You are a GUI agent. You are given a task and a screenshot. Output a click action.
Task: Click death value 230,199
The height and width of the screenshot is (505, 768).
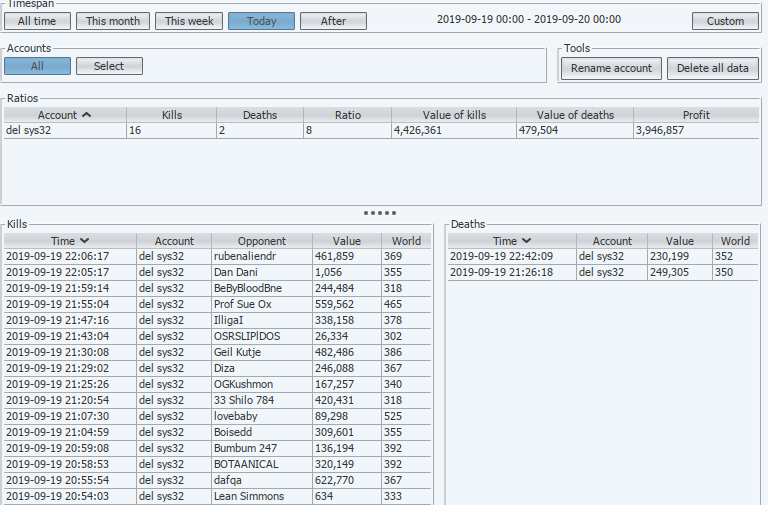click(669, 256)
